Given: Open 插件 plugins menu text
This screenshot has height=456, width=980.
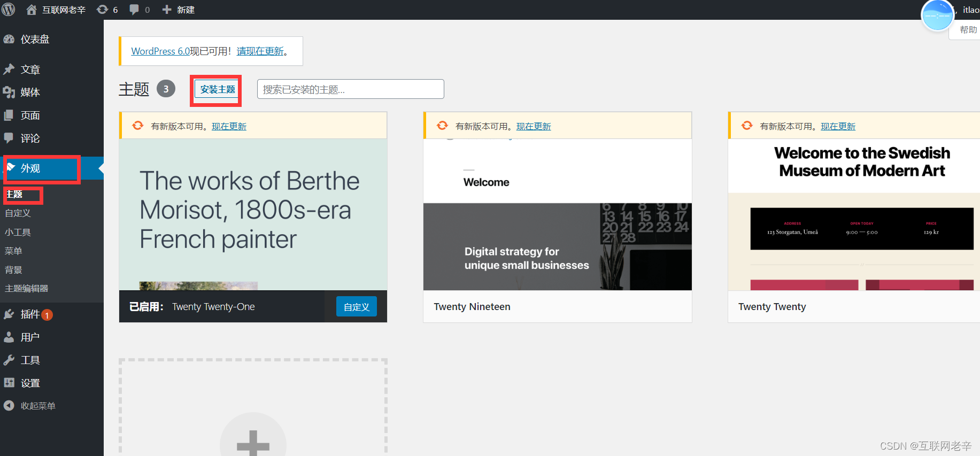Looking at the screenshot, I should [30, 314].
